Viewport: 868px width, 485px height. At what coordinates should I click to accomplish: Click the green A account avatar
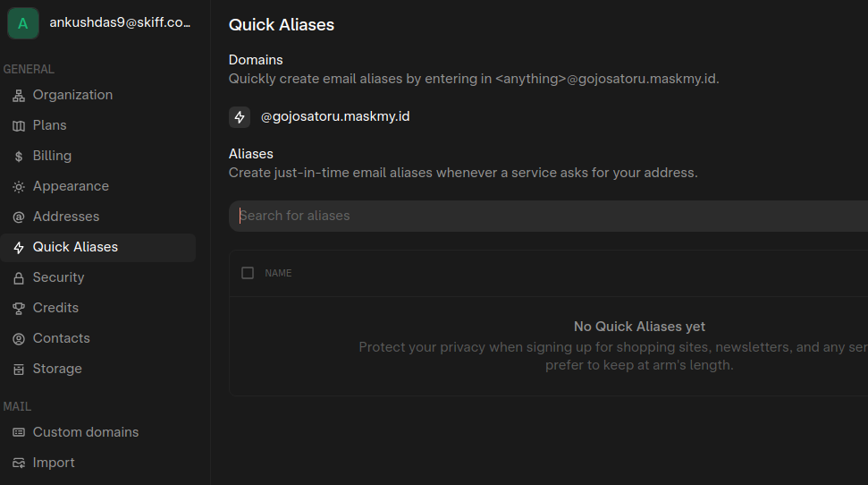pyautogui.click(x=23, y=23)
